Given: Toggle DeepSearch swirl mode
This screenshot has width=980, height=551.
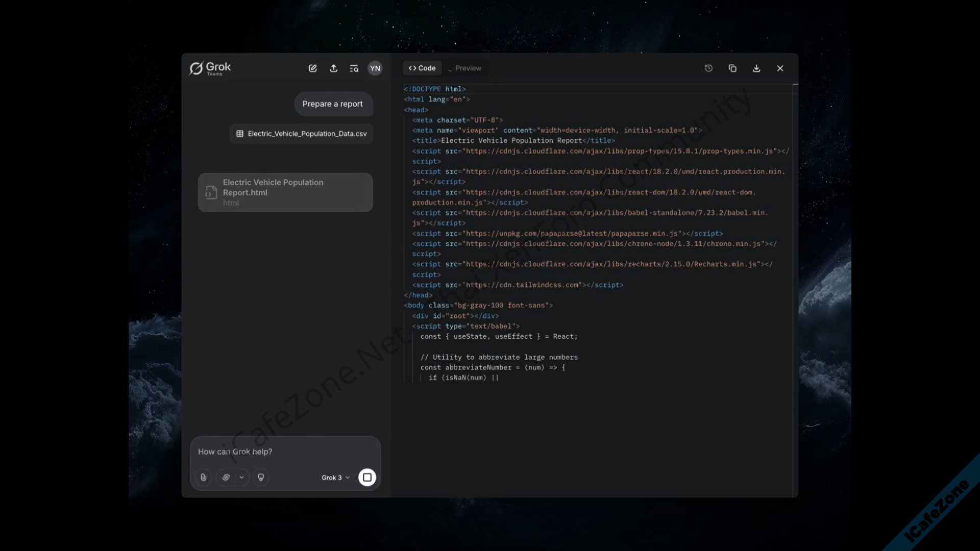Looking at the screenshot, I should tap(226, 478).
